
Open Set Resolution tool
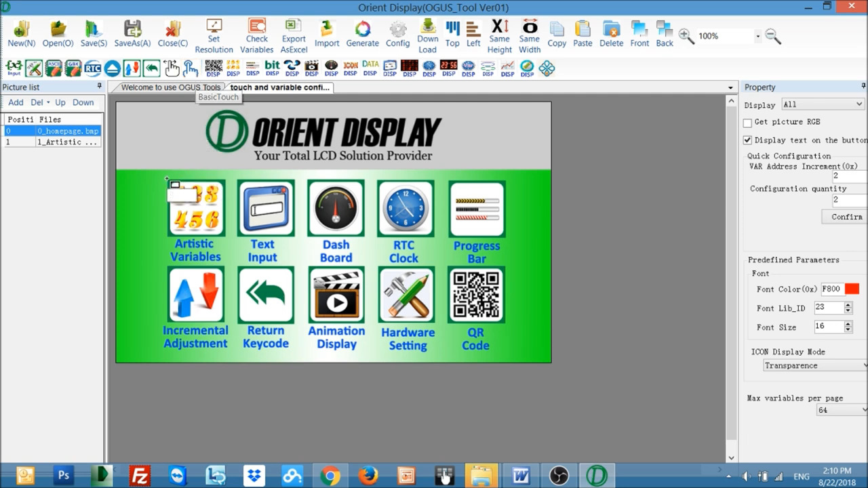214,36
